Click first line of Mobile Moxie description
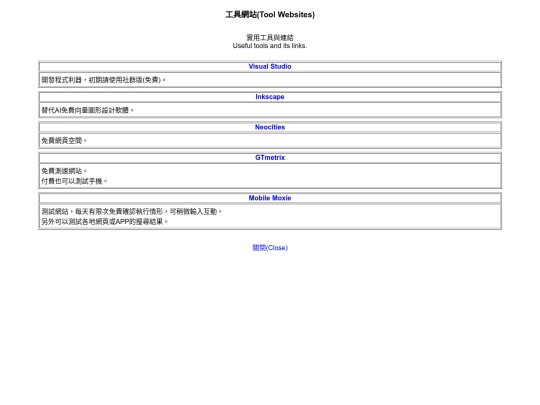540x405 pixels. (132, 211)
